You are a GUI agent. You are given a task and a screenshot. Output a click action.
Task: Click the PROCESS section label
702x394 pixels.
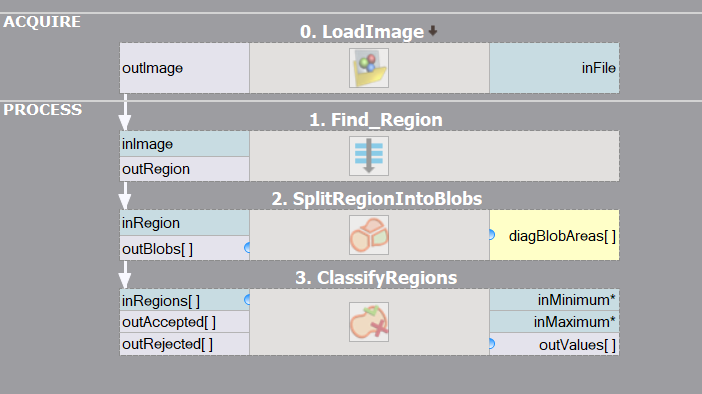(43, 110)
